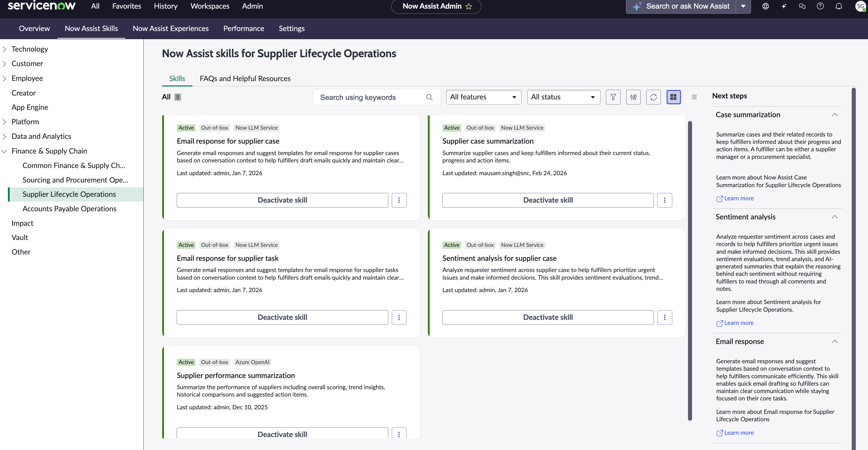Focus the Search using keywords field

[376, 97]
